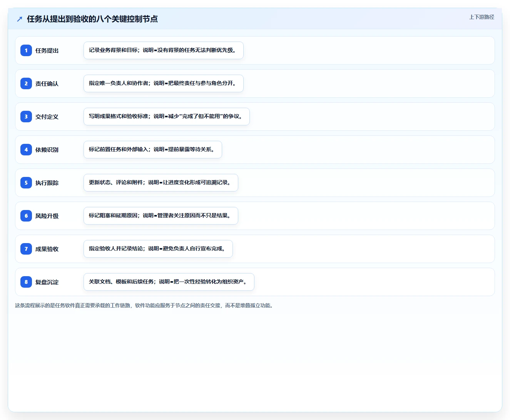Click the 写明成果格式和验收标准 description box
Image resolution: width=510 pixels, height=420 pixels.
pos(167,117)
